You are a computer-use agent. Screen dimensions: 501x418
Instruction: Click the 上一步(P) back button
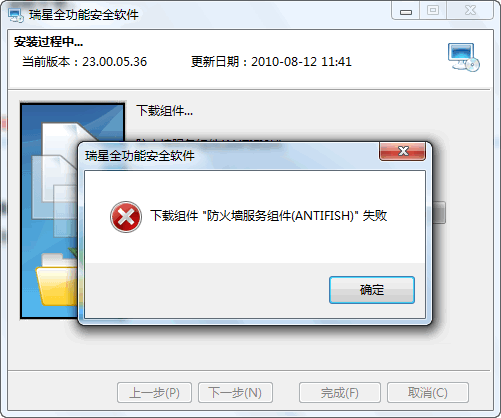click(x=154, y=393)
